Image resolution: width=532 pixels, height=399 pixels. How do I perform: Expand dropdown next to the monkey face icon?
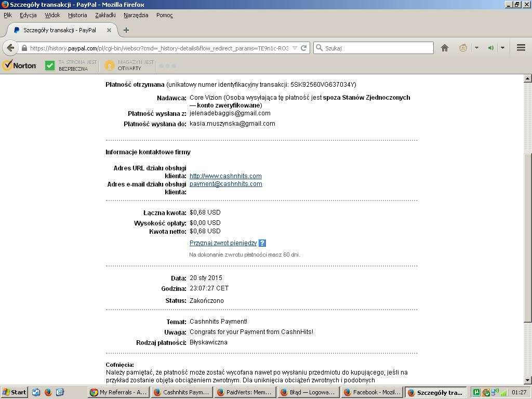pyautogui.click(x=476, y=48)
